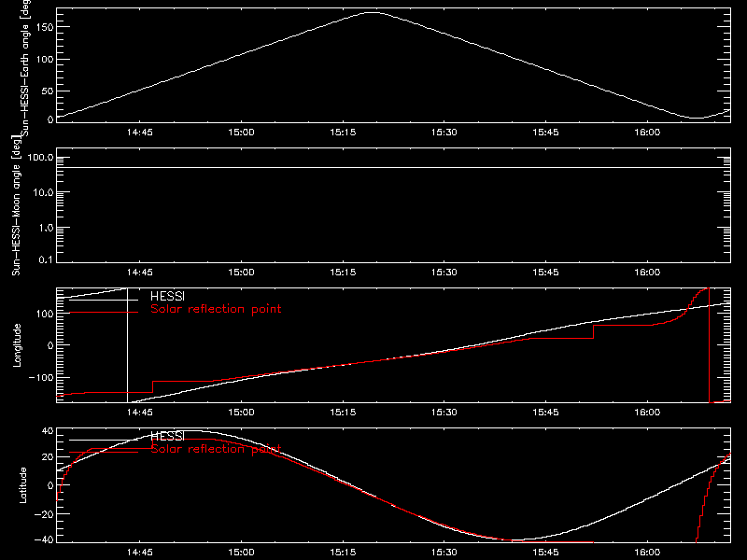
Task: Click the peak of the Sun-HESSI-Earth angle curve
Action: point(372,13)
